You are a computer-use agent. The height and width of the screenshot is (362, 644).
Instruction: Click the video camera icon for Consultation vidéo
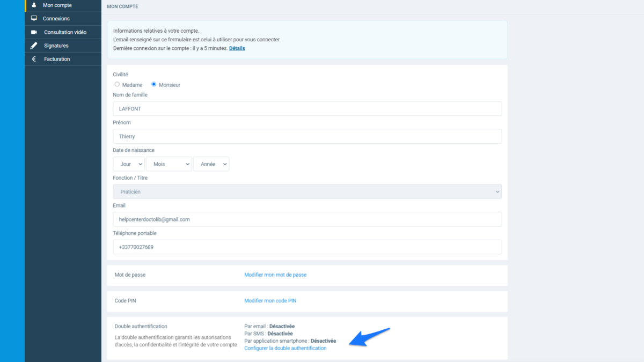click(34, 32)
